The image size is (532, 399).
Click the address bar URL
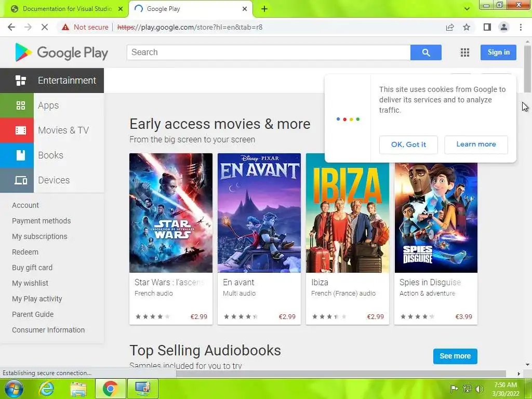190,27
